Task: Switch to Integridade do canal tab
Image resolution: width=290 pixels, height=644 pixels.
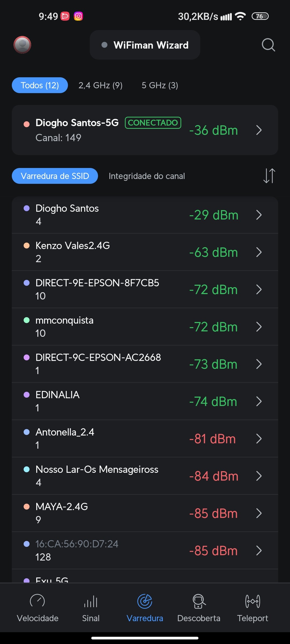Action: (147, 176)
